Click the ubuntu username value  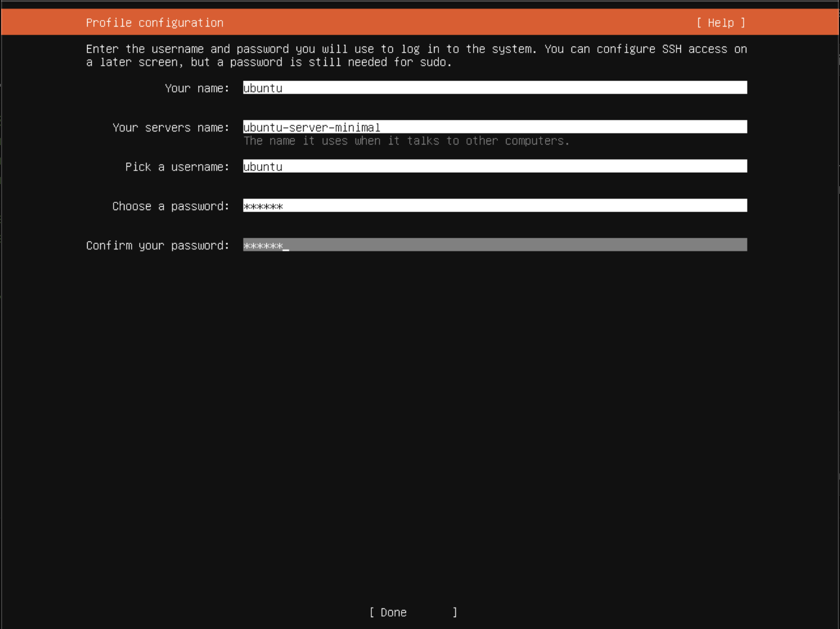coord(262,166)
